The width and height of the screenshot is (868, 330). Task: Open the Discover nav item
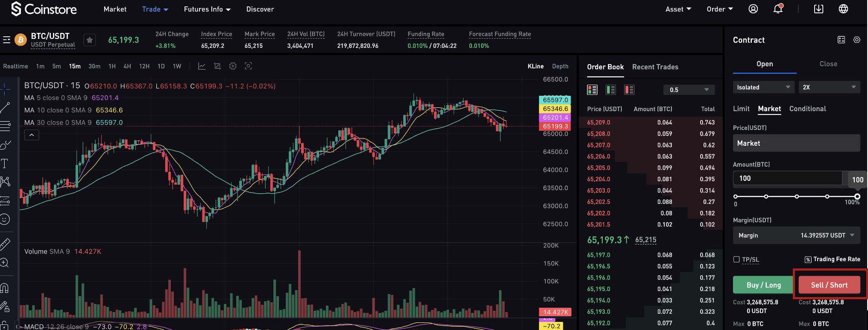[x=260, y=9]
